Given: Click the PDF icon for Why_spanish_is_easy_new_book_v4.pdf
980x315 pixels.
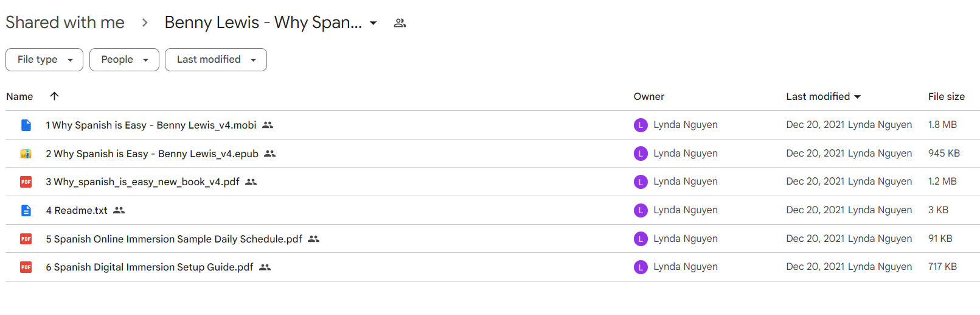Looking at the screenshot, I should pos(26,182).
